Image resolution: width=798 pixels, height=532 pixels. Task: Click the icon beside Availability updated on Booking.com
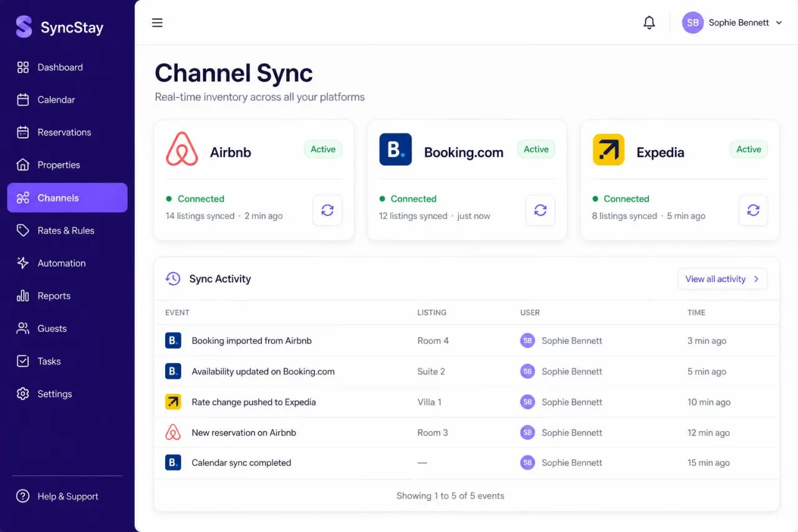click(173, 371)
